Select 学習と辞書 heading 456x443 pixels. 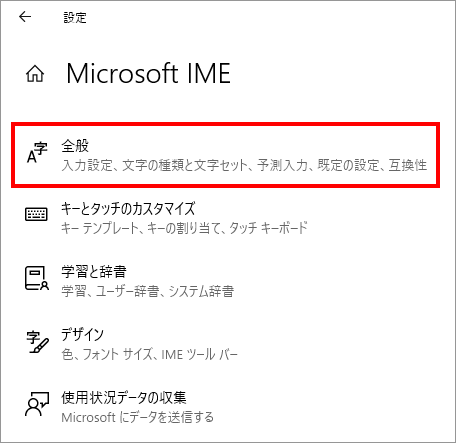click(94, 272)
